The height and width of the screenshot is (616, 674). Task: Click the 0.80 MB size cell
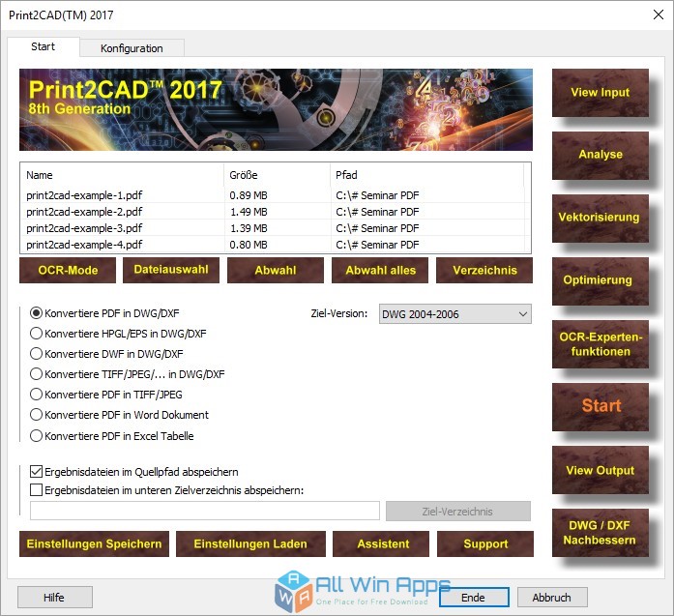249,244
